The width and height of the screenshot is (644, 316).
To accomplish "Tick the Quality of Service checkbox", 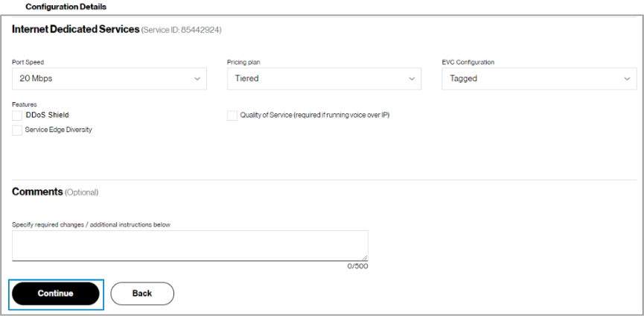I will (232, 116).
